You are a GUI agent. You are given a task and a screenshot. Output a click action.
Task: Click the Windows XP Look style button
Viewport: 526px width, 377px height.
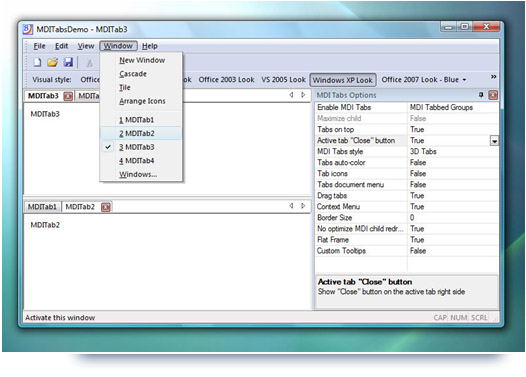[x=343, y=80]
